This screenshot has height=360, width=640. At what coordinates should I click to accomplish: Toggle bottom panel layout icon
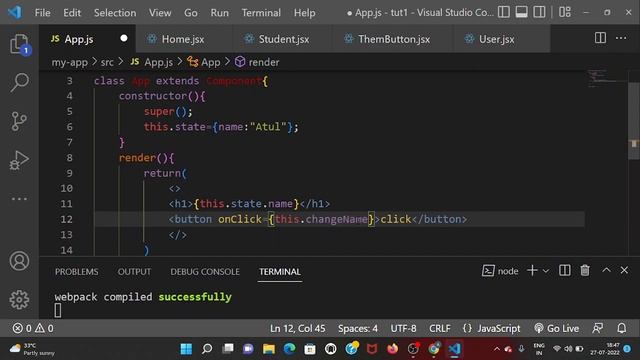click(x=521, y=12)
